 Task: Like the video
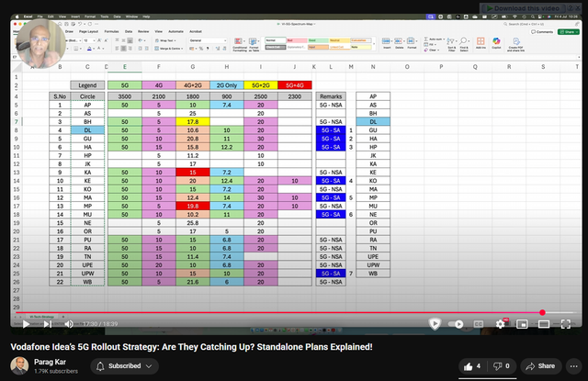point(471,366)
